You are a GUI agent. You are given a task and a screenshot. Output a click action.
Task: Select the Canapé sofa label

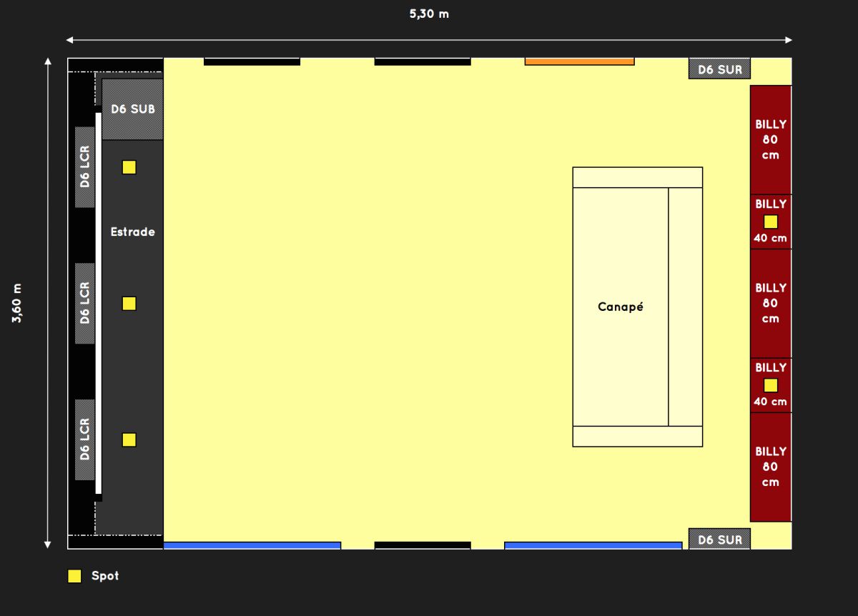pos(620,307)
